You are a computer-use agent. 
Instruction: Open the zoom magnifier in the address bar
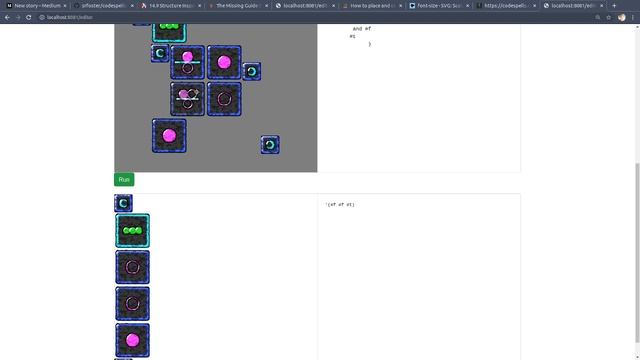598,18
